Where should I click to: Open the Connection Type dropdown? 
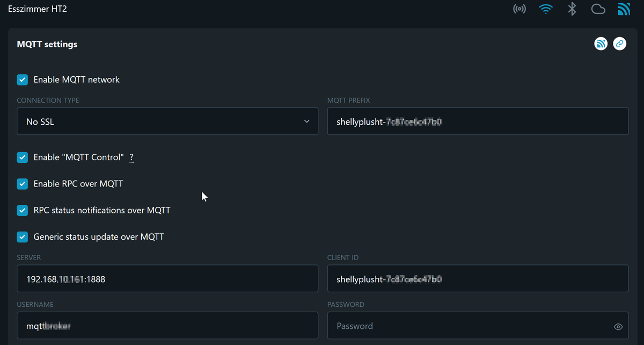coord(167,121)
